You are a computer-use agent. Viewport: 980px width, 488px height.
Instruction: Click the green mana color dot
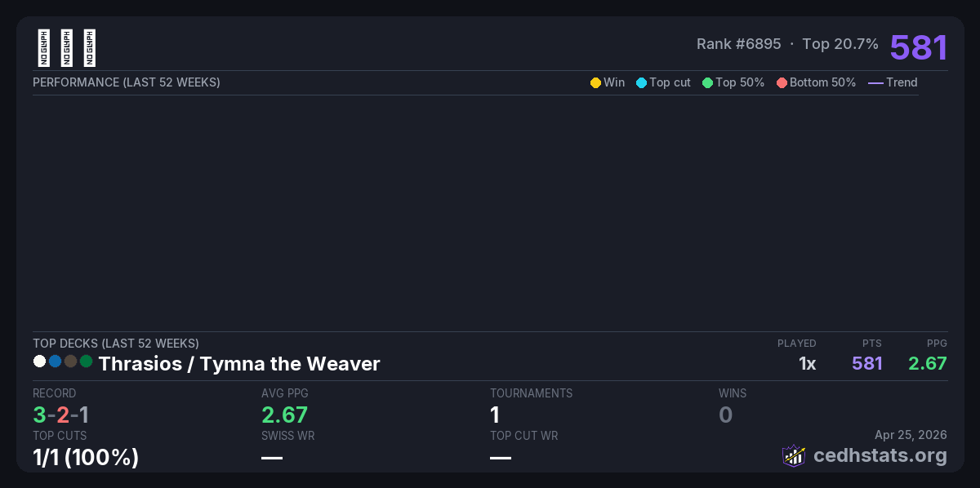(86, 361)
